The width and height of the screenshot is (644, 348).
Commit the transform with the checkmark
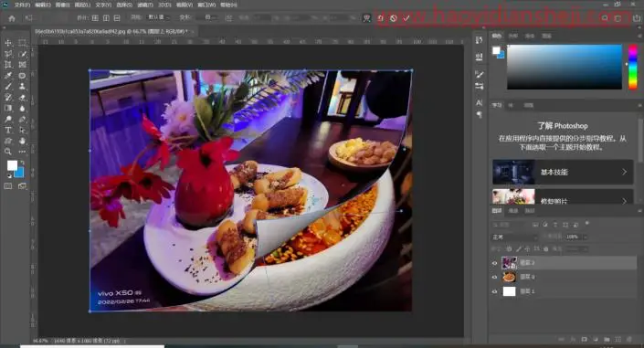click(x=406, y=18)
